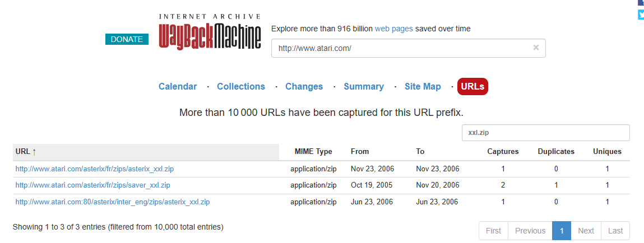Go to Next page
644x243 pixels.
[586, 231]
